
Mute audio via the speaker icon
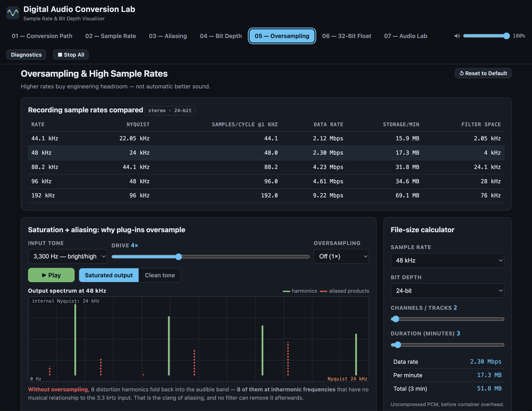(x=457, y=36)
